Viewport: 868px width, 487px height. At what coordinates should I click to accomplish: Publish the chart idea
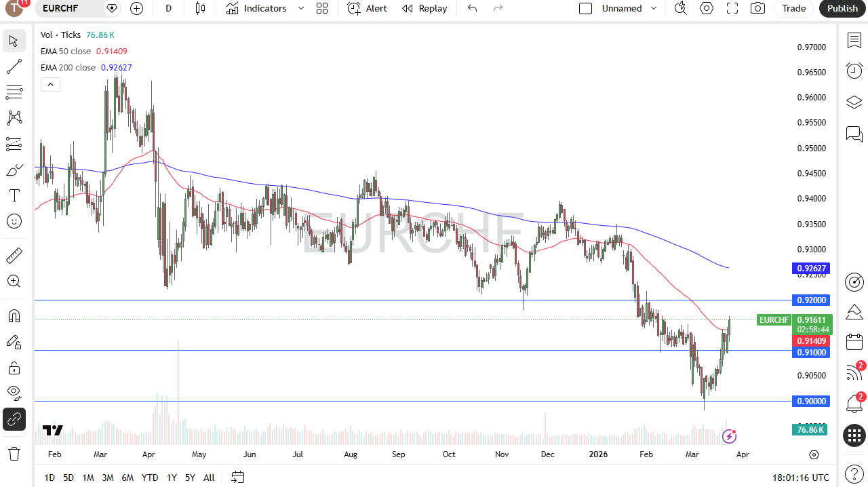pyautogui.click(x=843, y=8)
